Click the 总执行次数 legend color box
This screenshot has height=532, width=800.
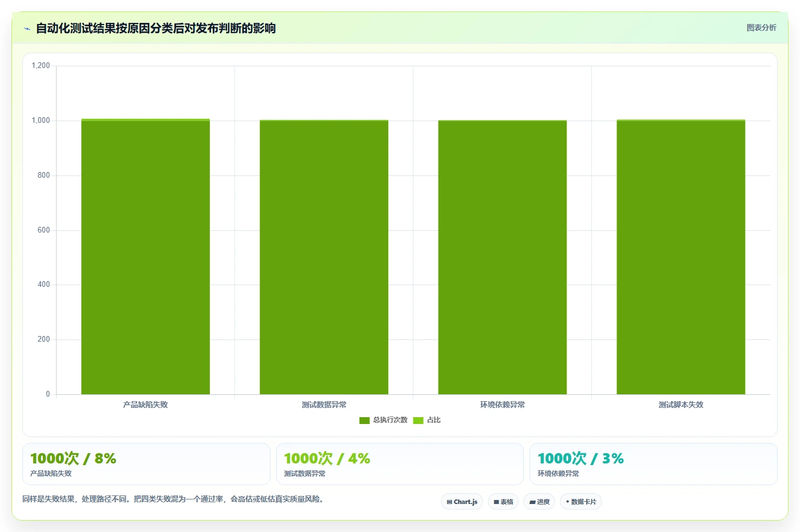click(x=364, y=421)
